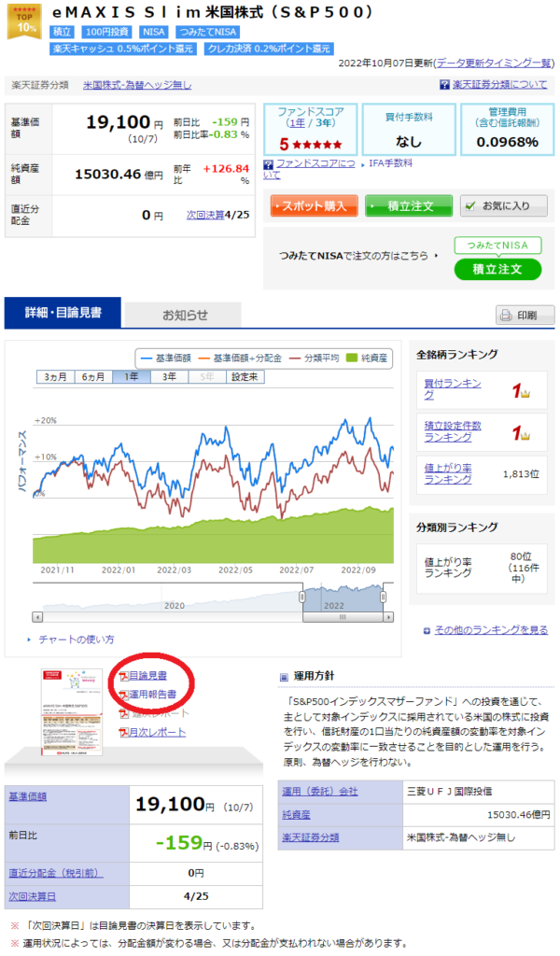Toggle 基準価額 blue line legend

coord(166,358)
